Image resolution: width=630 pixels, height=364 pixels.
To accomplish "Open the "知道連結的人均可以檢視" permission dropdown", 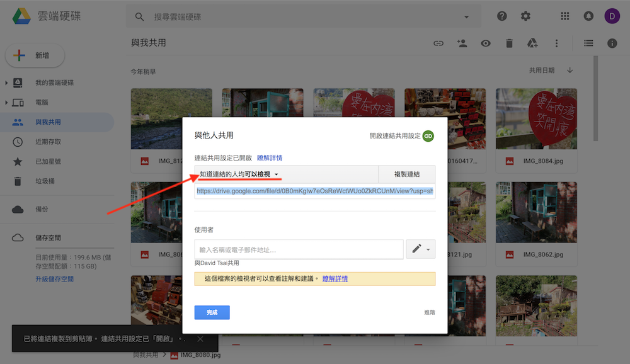I will tap(238, 174).
